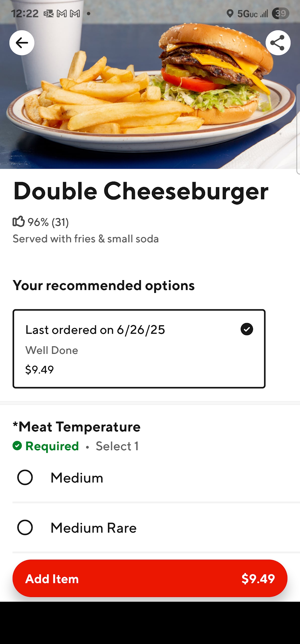This screenshot has width=300, height=644.
Task: Tap the 96% (31) rating text
Action: (48, 222)
